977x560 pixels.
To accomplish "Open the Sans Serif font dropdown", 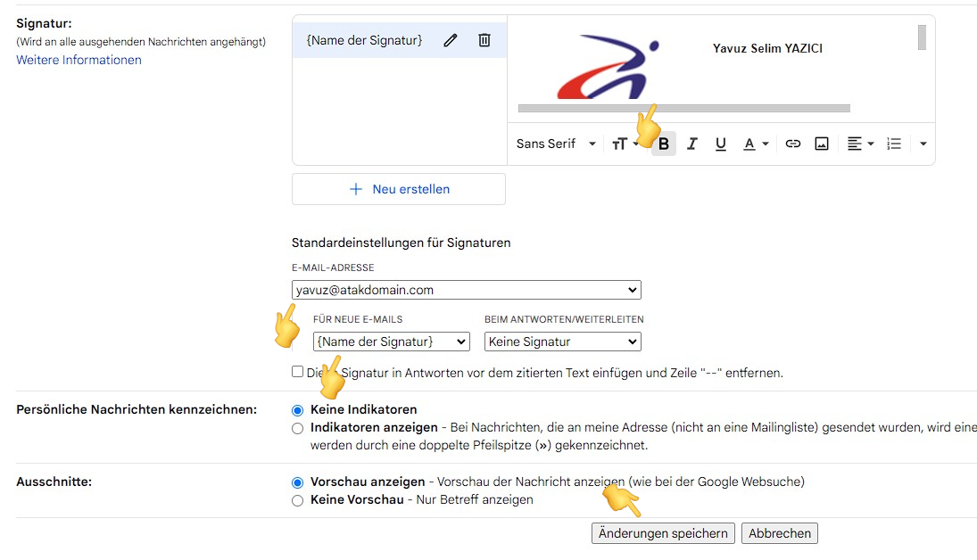I will point(554,143).
